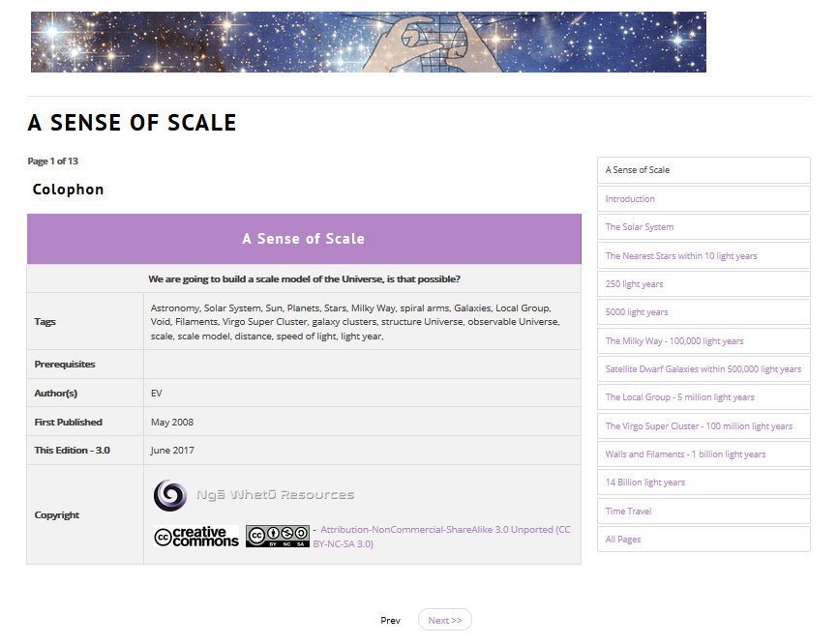Viewport: 838px width, 644px height.
Task: Go to Satellite Dwarf Galaxies page
Action: tap(703, 369)
